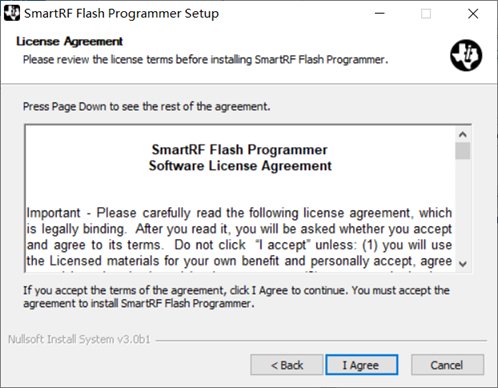Close the setup window
The height and width of the screenshot is (388, 498).
[x=473, y=14]
